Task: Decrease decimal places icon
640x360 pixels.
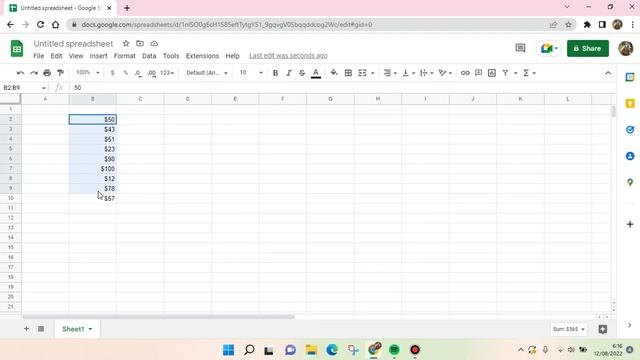Action: click(138, 73)
